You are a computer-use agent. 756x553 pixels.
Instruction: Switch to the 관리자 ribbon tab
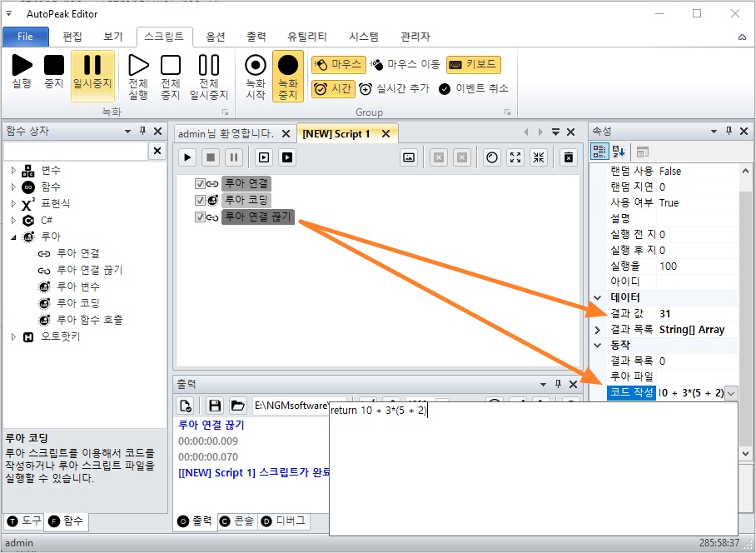tap(415, 37)
